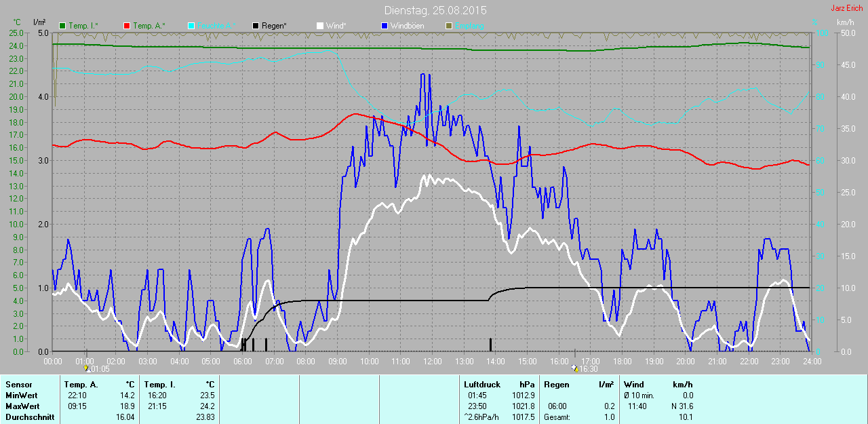Click the black Regen legend square
The width and height of the screenshot is (868, 424).
[255, 26]
